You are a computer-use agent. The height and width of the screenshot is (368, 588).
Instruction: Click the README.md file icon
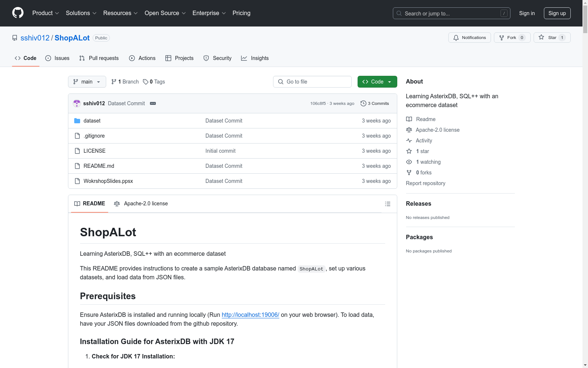coord(77,166)
